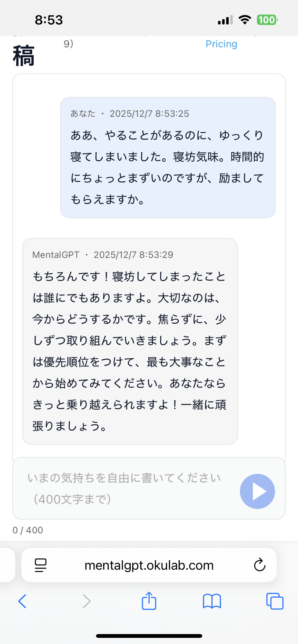Viewport: 298px width, 644px height.
Task: Tap the MentalGPT reply starting with もちろんです
Action: point(130,351)
